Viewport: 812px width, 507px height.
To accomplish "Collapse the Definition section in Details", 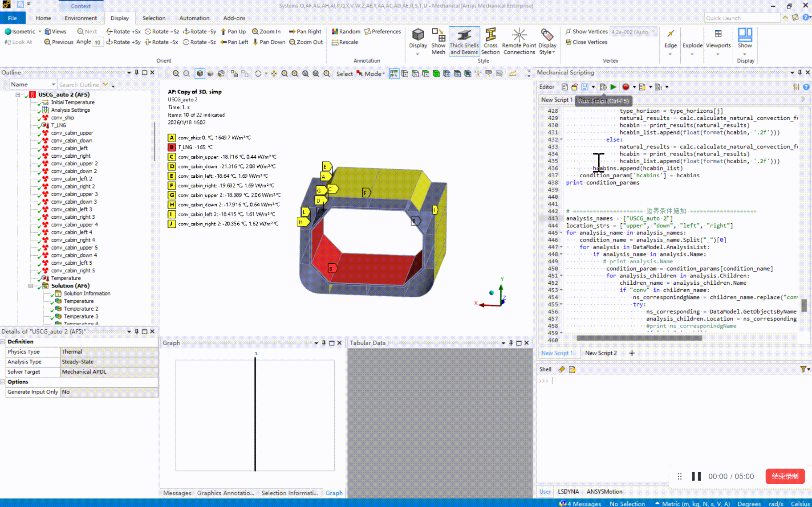I will pos(3,342).
